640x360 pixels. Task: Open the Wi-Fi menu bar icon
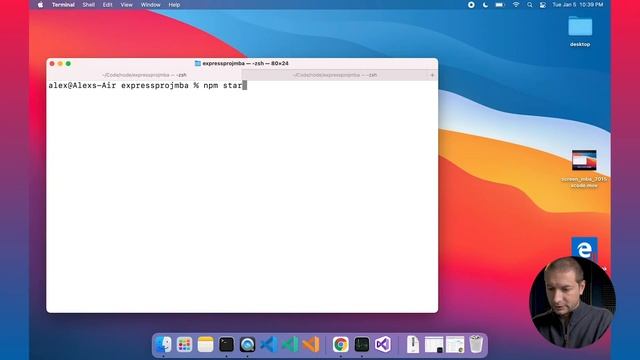tap(516, 5)
